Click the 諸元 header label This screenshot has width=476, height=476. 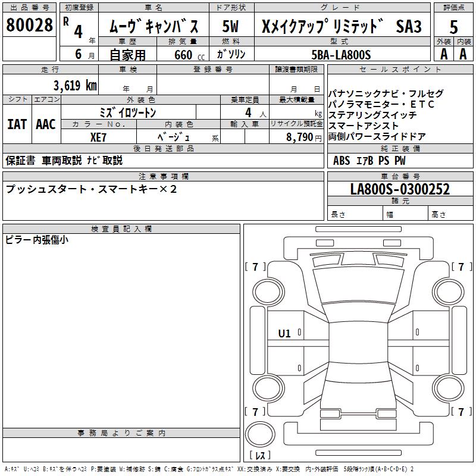400,201
